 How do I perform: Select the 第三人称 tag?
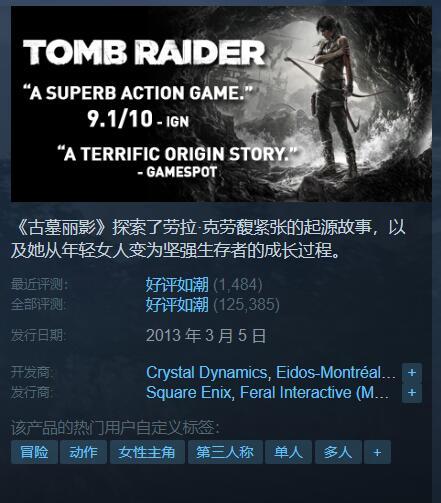225,452
